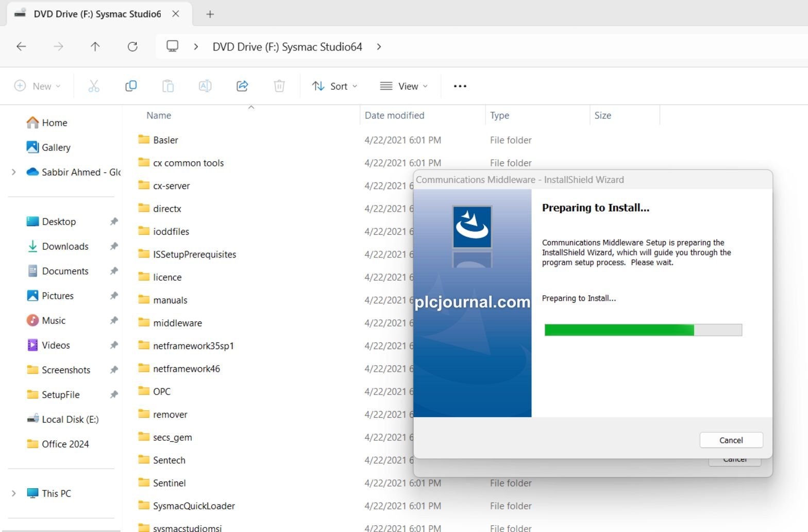The height and width of the screenshot is (532, 808).
Task: Open Local Disk (E:) in sidebar
Action: coord(63,419)
